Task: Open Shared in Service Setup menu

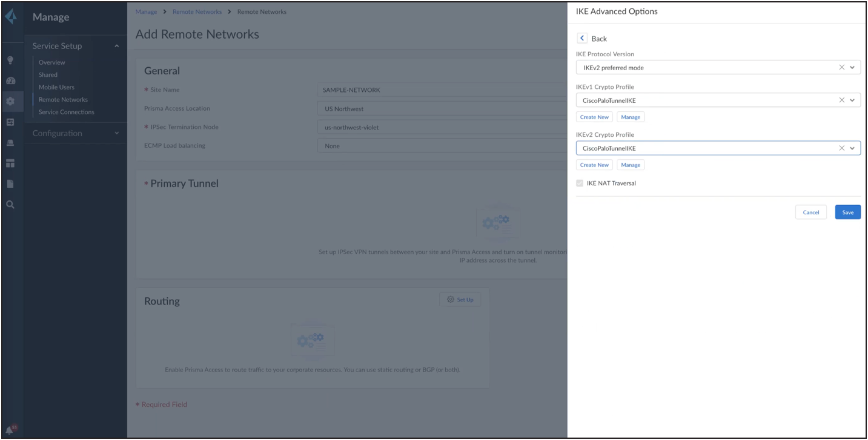Action: (x=48, y=75)
